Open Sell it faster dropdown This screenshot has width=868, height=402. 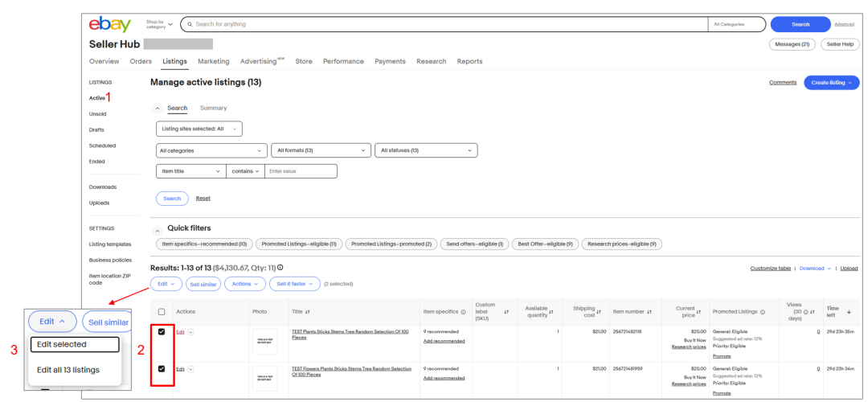coord(295,284)
